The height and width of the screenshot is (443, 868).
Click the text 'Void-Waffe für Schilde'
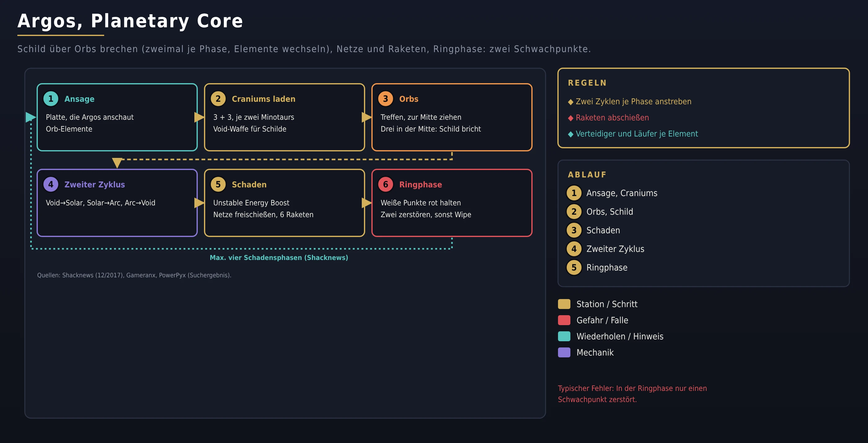pos(250,129)
